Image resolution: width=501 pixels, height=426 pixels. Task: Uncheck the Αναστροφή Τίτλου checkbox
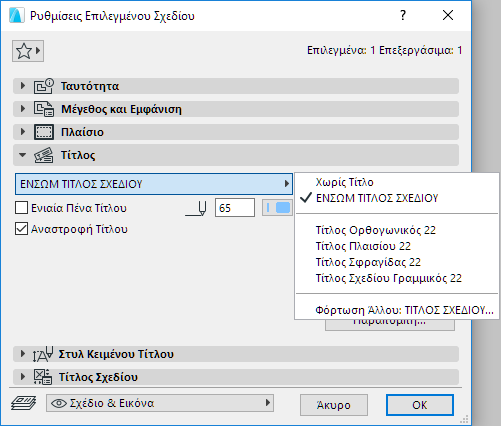point(21,229)
